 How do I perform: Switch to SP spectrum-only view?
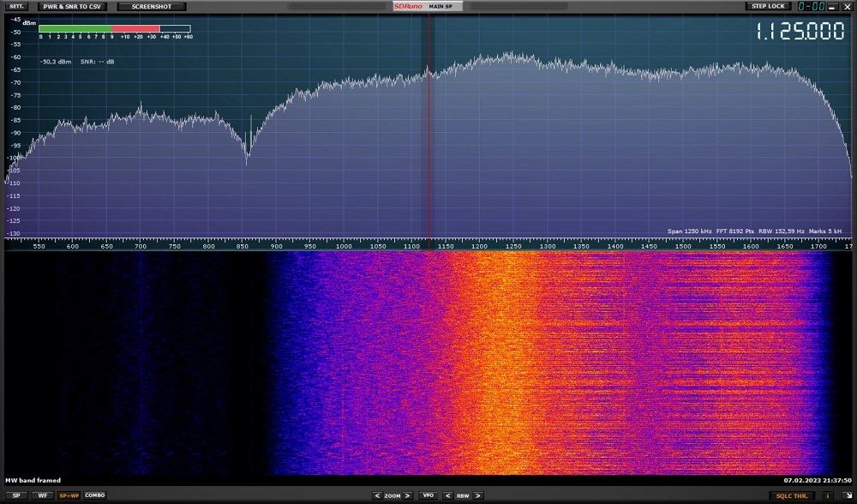pyautogui.click(x=16, y=495)
